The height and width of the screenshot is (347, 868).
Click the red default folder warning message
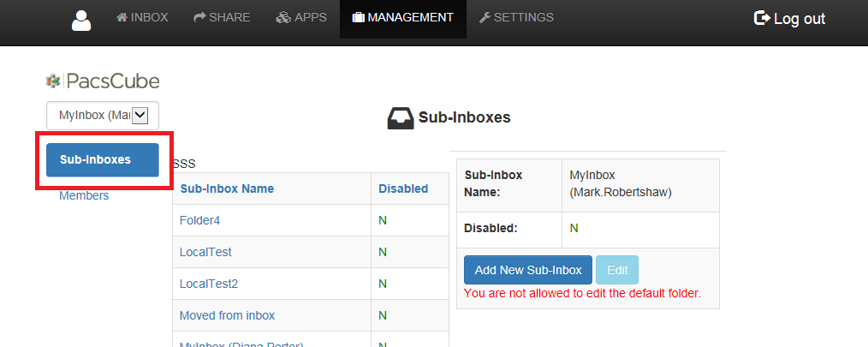(582, 293)
